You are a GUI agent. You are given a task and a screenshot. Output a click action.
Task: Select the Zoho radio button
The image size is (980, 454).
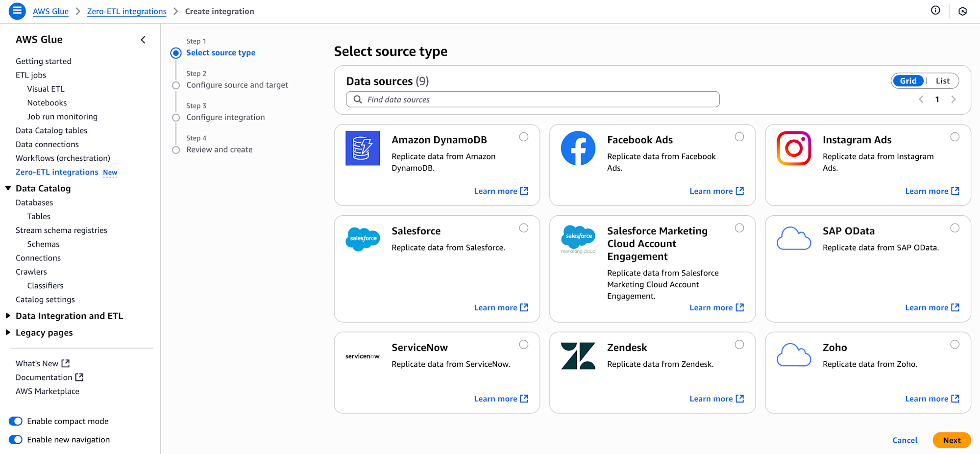tap(955, 345)
